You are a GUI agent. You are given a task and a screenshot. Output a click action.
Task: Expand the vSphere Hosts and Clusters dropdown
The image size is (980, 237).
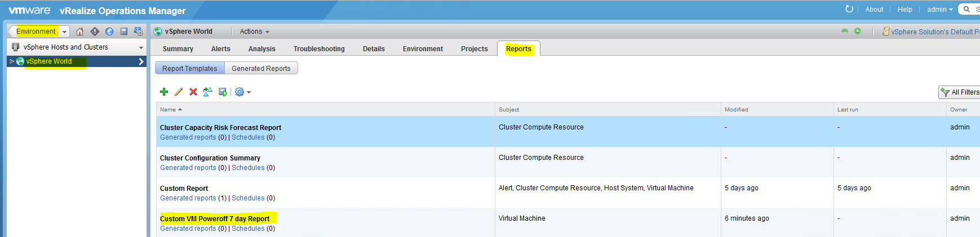141,47
